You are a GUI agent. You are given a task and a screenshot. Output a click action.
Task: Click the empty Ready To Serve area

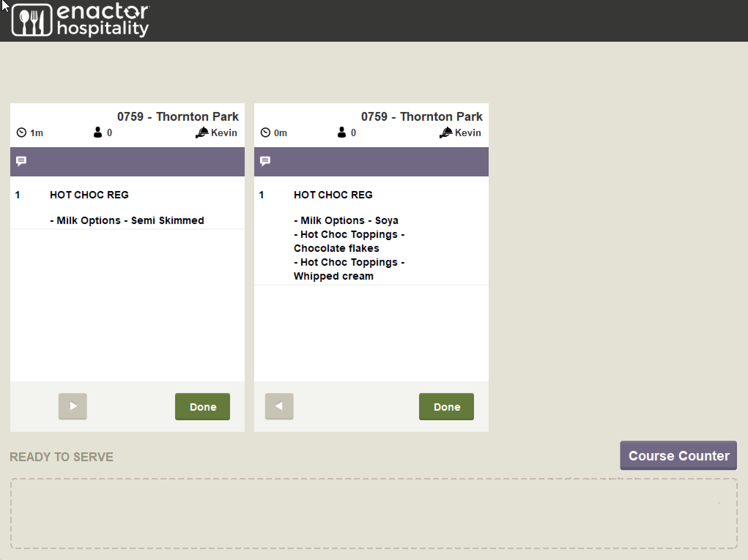point(374,513)
